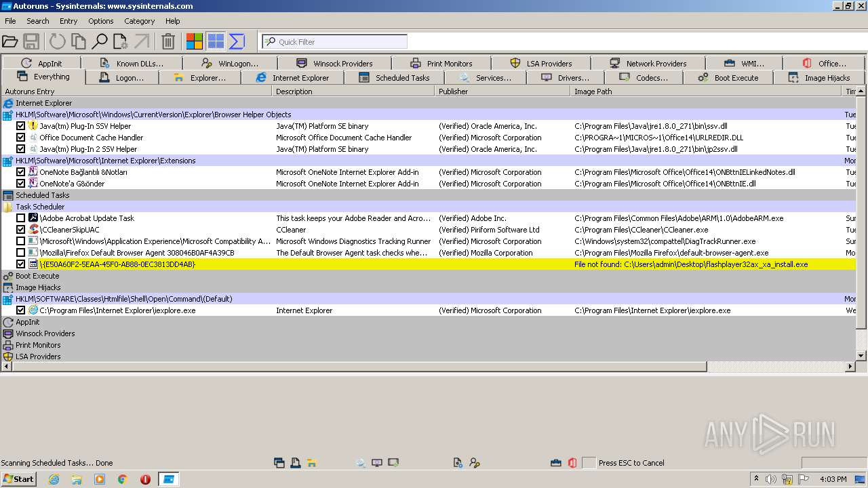This screenshot has width=868, height=488.
Task: Click the status bar WMI briefcase icon
Action: (556, 463)
